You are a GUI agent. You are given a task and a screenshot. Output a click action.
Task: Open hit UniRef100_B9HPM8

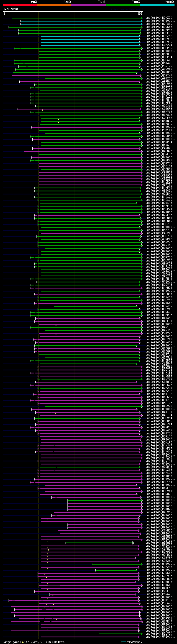point(159,30)
